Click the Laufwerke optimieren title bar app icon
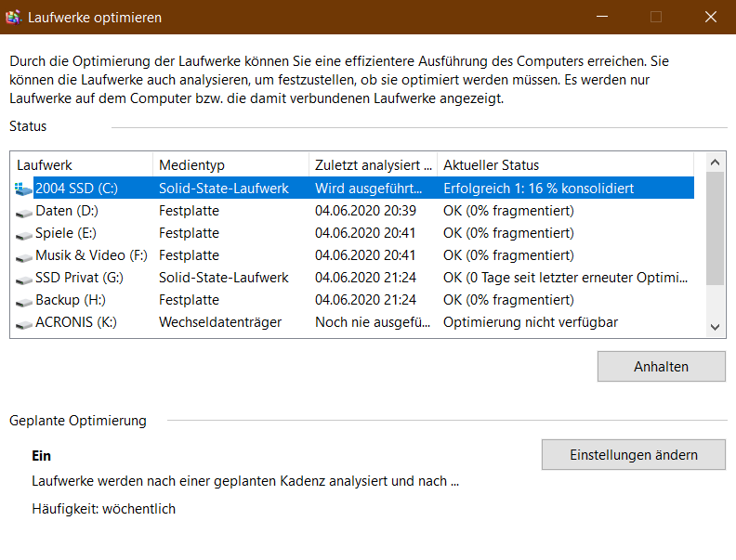This screenshot has width=736, height=560. tap(13, 17)
